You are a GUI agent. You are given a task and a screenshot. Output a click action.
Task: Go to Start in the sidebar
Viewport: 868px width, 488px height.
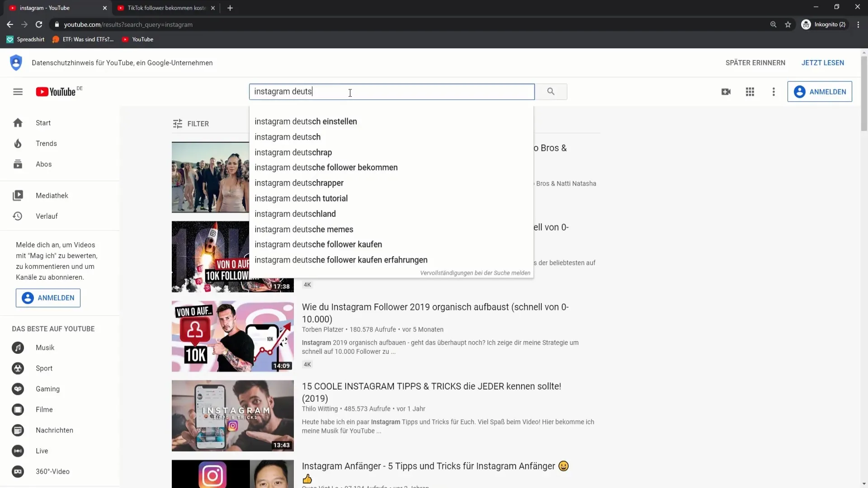(x=60, y=123)
